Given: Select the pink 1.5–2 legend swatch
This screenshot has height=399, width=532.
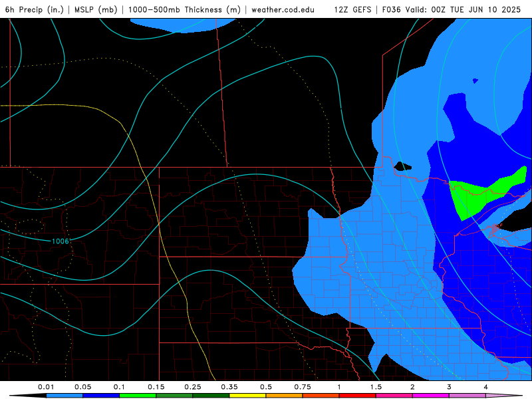Looking at the screenshot, I should (x=394, y=396).
